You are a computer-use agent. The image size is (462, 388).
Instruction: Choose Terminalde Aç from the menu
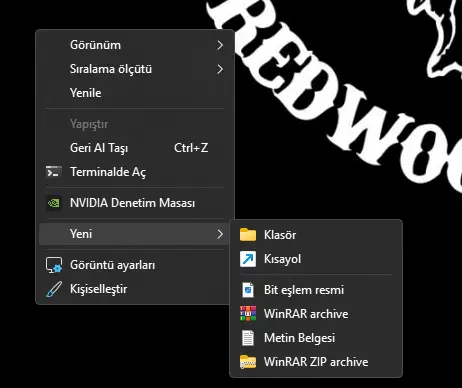click(134, 172)
